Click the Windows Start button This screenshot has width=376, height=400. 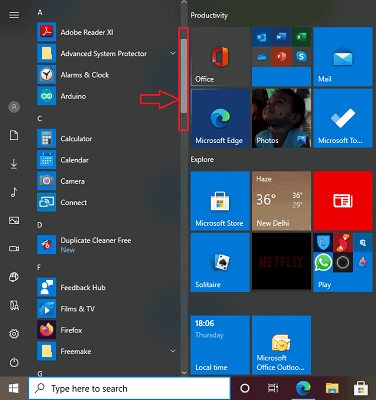(14, 388)
